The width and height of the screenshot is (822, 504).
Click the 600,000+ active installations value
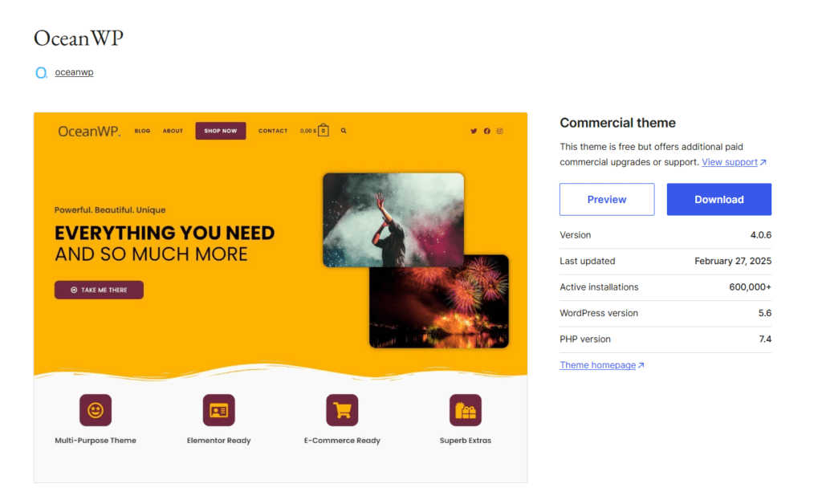pyautogui.click(x=751, y=287)
